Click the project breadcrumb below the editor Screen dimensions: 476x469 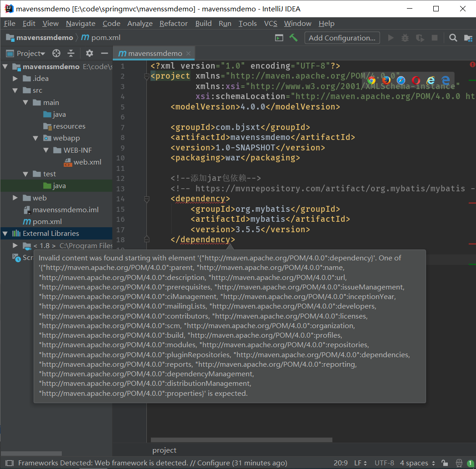tap(164, 450)
